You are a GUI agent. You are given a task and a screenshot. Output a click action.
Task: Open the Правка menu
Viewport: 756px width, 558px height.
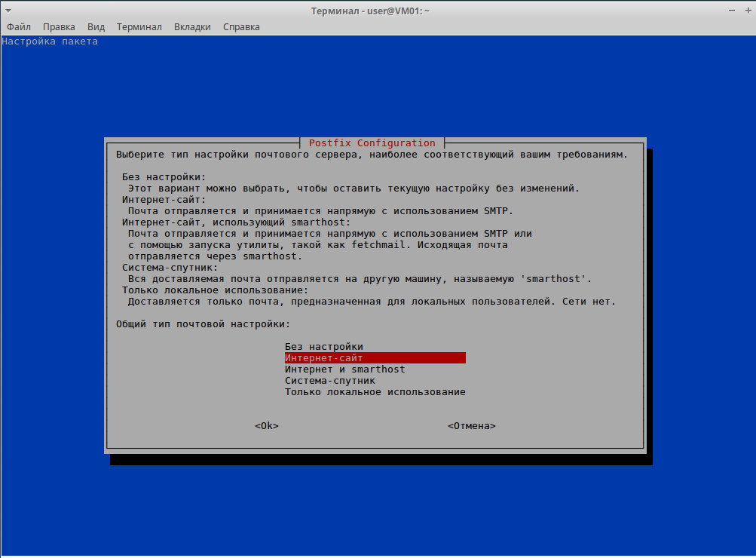[59, 27]
